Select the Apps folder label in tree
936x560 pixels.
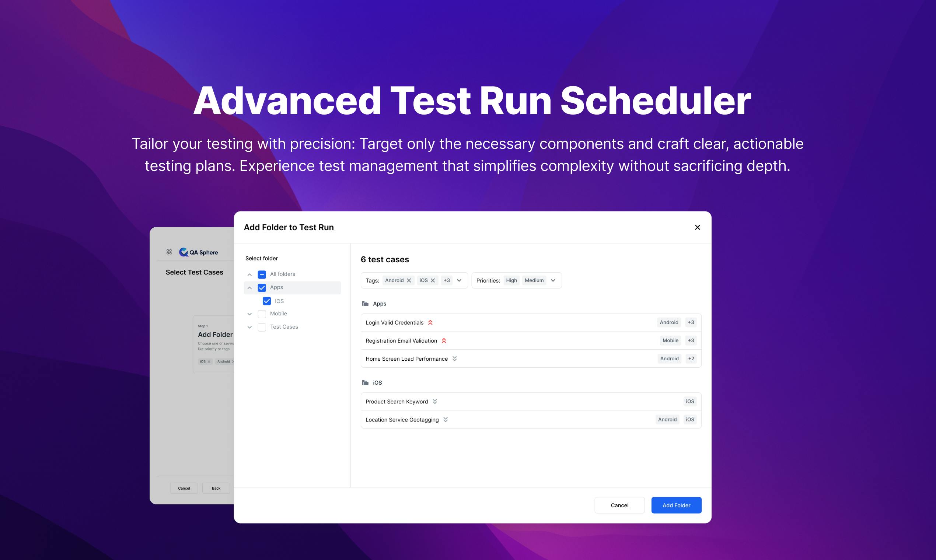tap(276, 287)
